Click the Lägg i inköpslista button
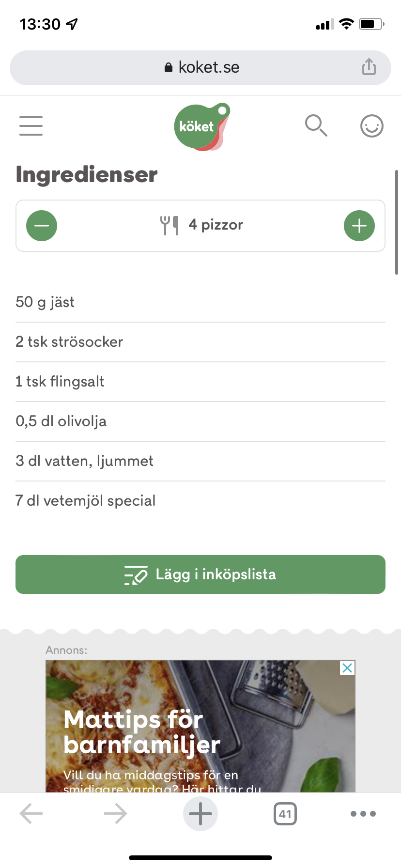The width and height of the screenshot is (401, 868). tap(200, 574)
